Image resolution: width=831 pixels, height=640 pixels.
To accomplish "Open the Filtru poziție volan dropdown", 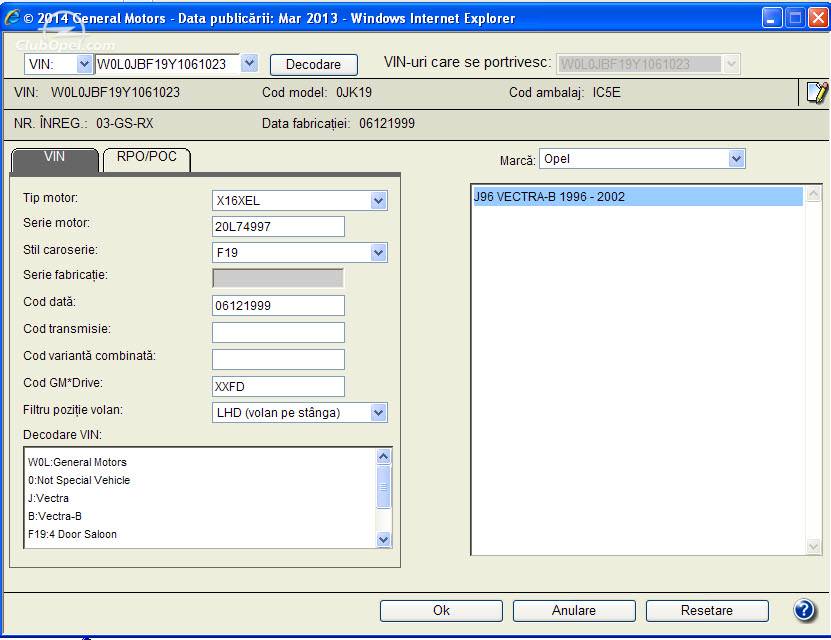I will 378,413.
